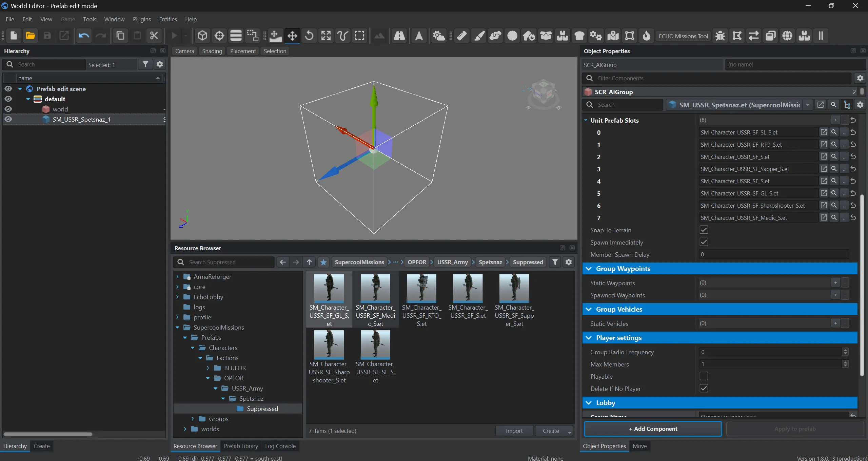Hide SM_USSR_Spetsnaz_1 entity
Viewport: 868px width, 461px height.
[x=8, y=119]
